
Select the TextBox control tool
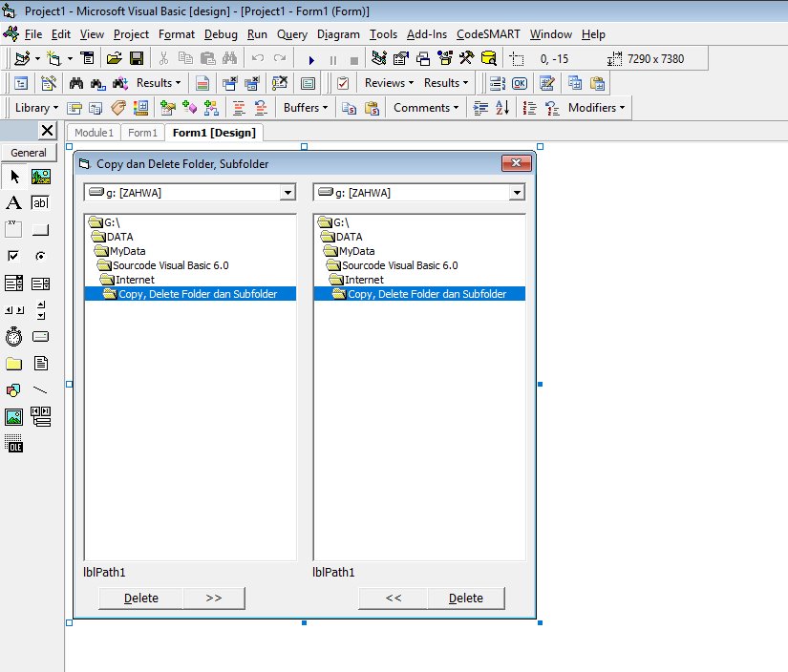click(x=41, y=202)
